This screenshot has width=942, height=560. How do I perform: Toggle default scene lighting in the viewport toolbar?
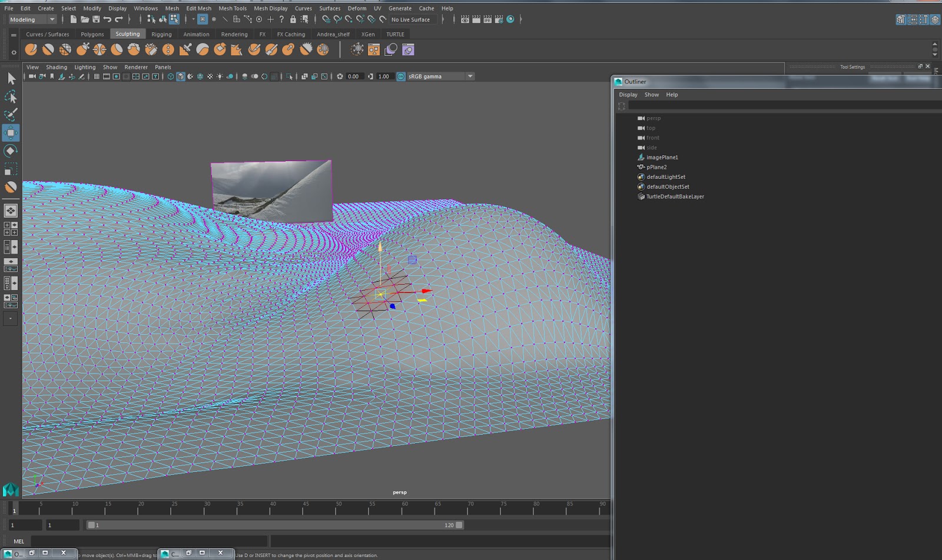coord(220,76)
